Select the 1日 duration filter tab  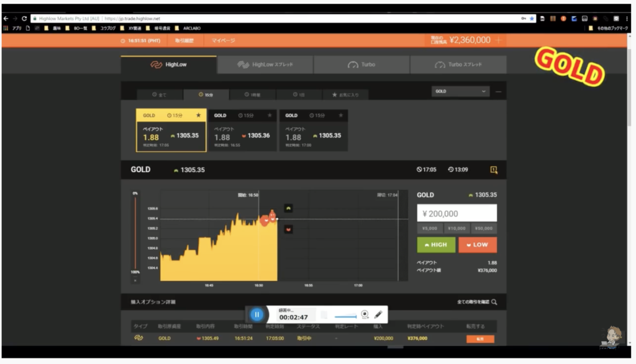coord(299,94)
